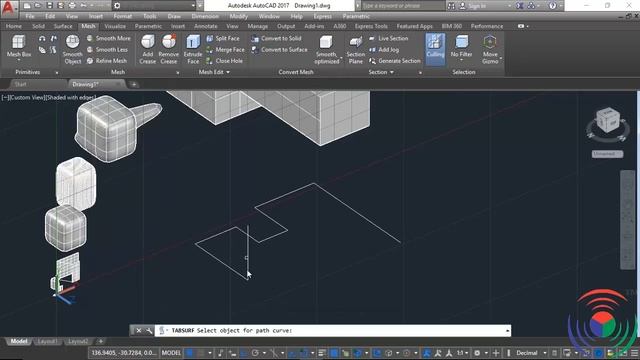
Task: Click Sign In button
Action: (x=476, y=6)
